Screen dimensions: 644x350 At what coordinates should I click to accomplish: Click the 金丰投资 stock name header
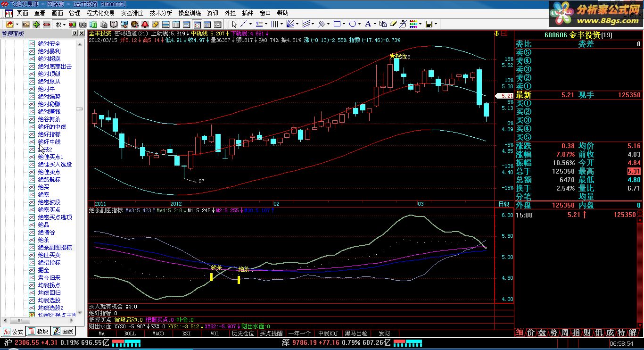click(584, 34)
